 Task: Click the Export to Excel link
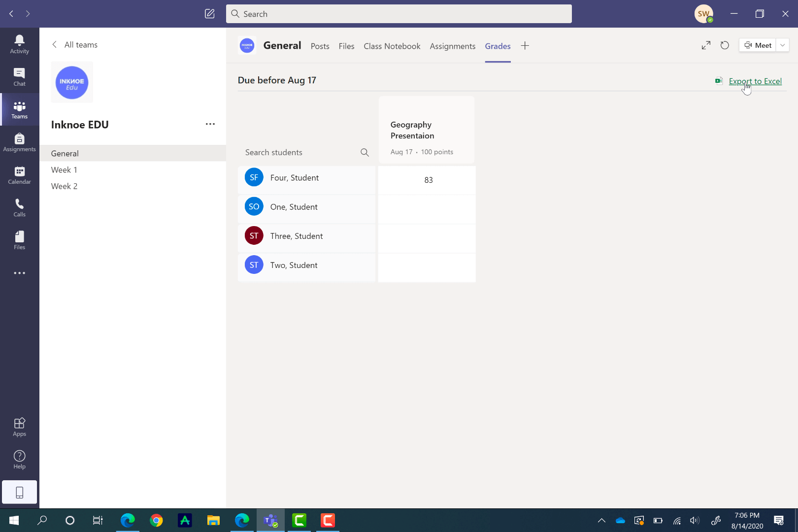pyautogui.click(x=755, y=81)
